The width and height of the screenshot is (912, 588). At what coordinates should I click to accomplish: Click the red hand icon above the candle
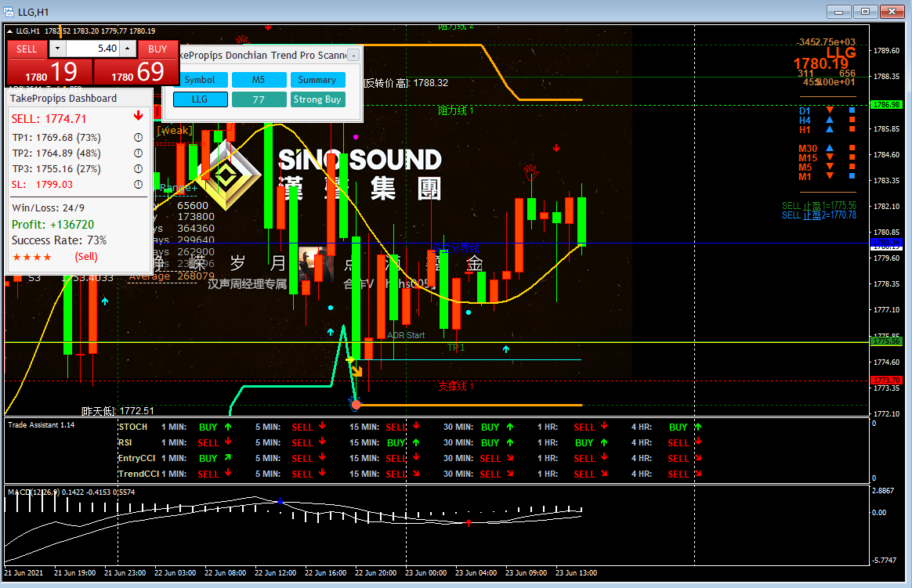(x=530, y=172)
